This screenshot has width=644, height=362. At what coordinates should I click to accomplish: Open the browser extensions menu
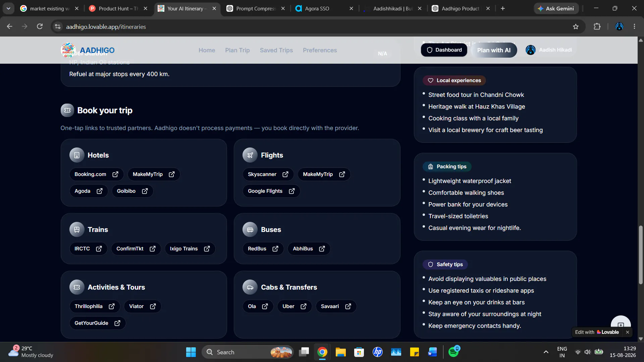pyautogui.click(x=597, y=26)
